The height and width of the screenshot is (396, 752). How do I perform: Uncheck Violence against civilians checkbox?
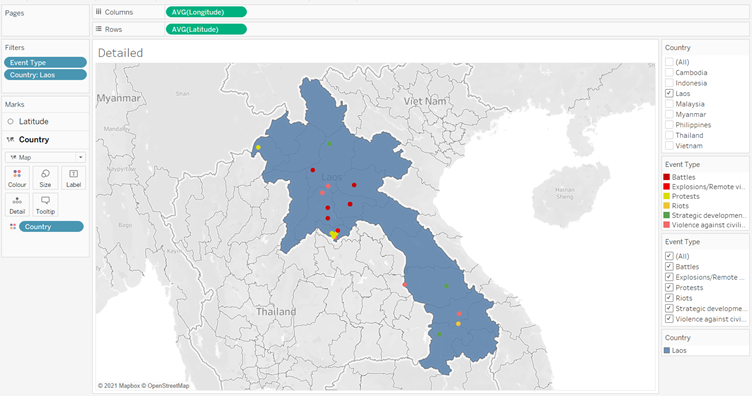[x=669, y=319]
